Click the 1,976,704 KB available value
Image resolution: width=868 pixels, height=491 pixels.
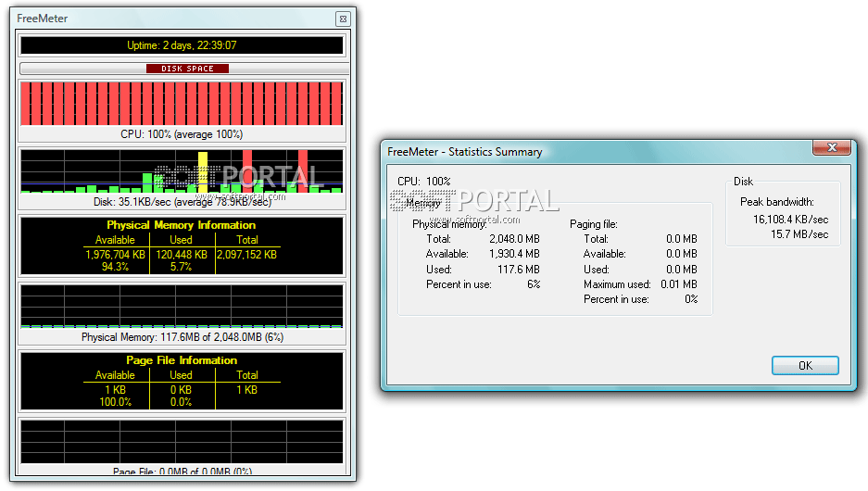point(115,255)
